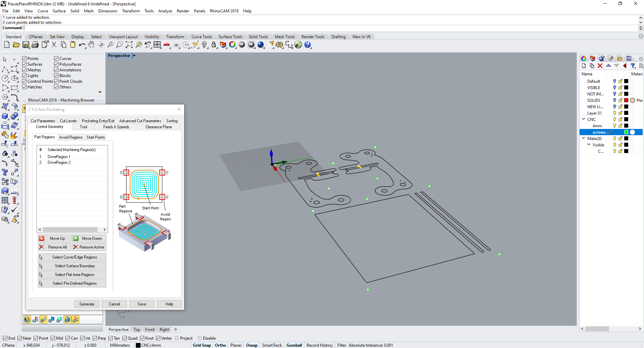Click right arrow of machining regions scrollbar
Viewport: 644px width, 348px height.
pyautogui.click(x=105, y=230)
